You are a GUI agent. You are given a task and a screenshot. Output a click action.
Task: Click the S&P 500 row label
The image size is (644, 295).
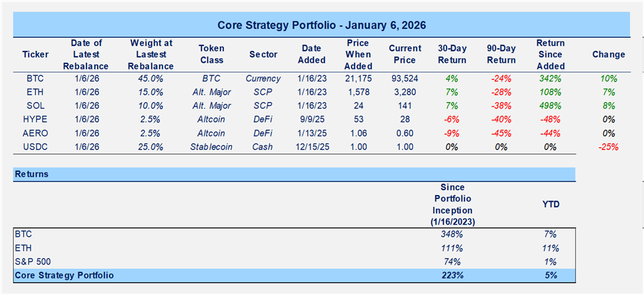32,261
